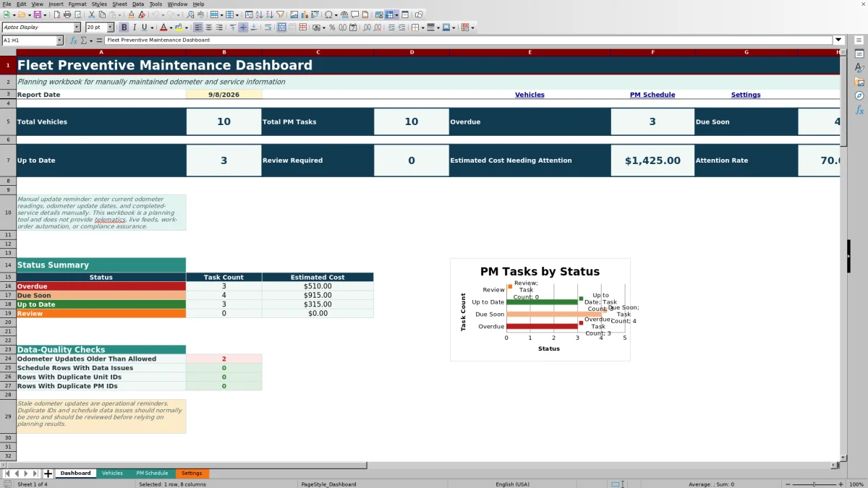Click the column B header

click(224, 52)
